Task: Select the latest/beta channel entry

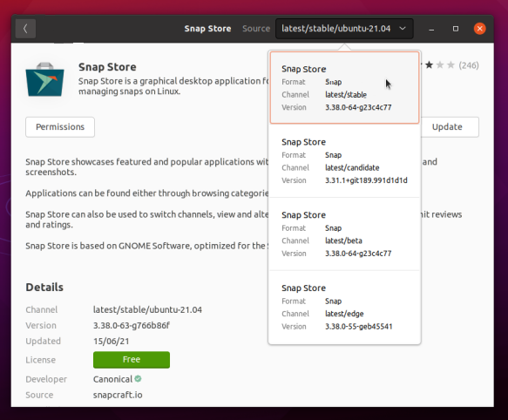Action: click(344, 234)
